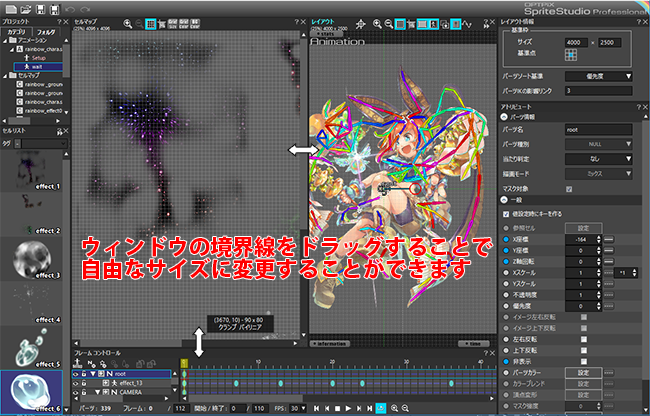Select the wait animation in project tree
The width and height of the screenshot is (650, 416).
[x=37, y=67]
